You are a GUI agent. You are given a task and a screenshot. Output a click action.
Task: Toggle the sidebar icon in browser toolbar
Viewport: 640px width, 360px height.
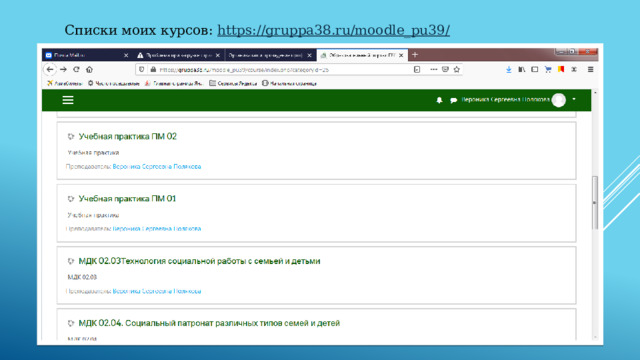click(x=535, y=69)
